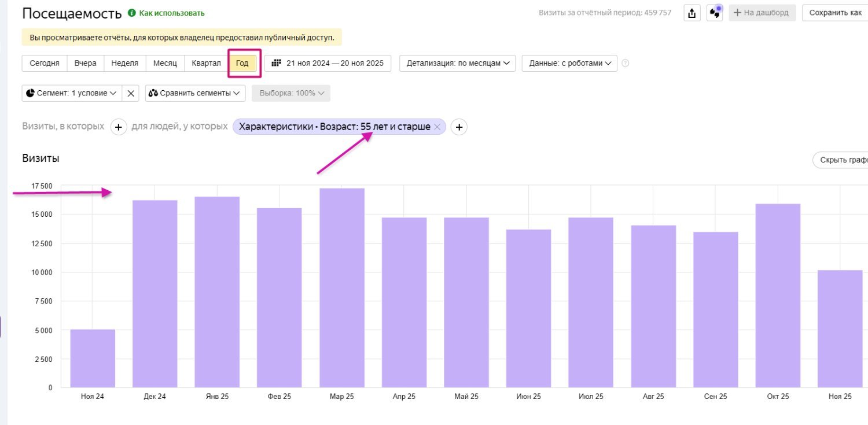Expand the 'Сравнить сегменты' dropdown
This screenshot has width=868, height=425.
[x=195, y=93]
